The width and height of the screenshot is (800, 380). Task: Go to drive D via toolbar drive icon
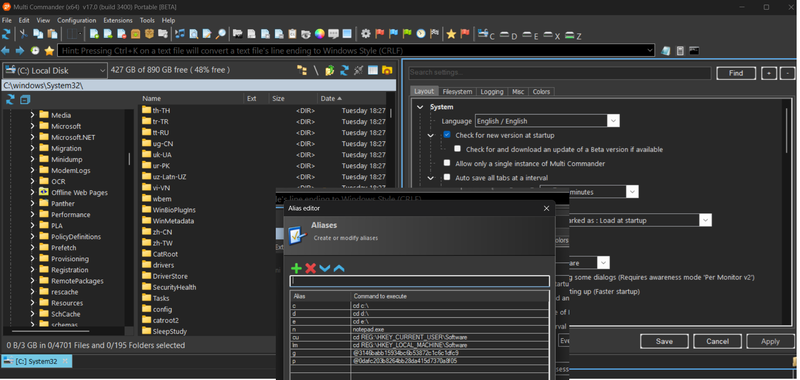tap(508, 35)
